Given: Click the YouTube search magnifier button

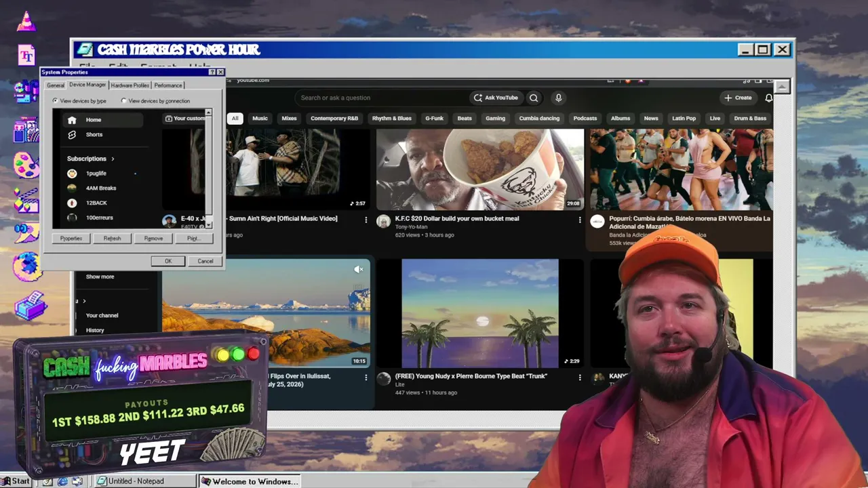Looking at the screenshot, I should 534,98.
